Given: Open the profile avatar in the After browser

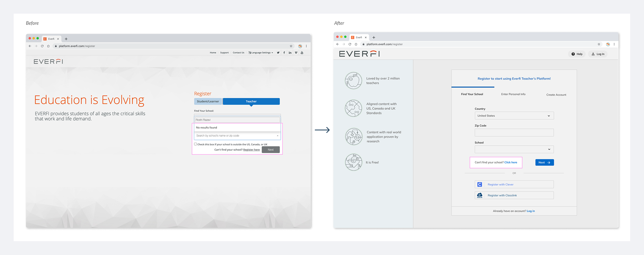Looking at the screenshot, I should tap(608, 44).
